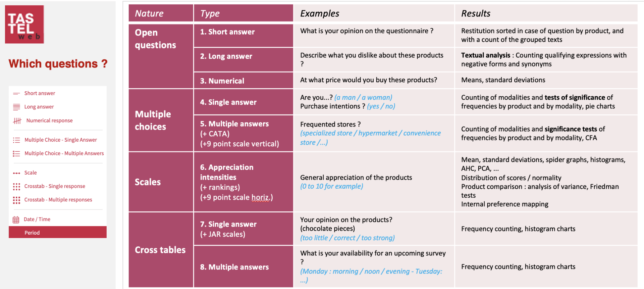Viewport: 644px width, 289px height.
Task: Click the TASTEL web logo
Action: pos(24,25)
